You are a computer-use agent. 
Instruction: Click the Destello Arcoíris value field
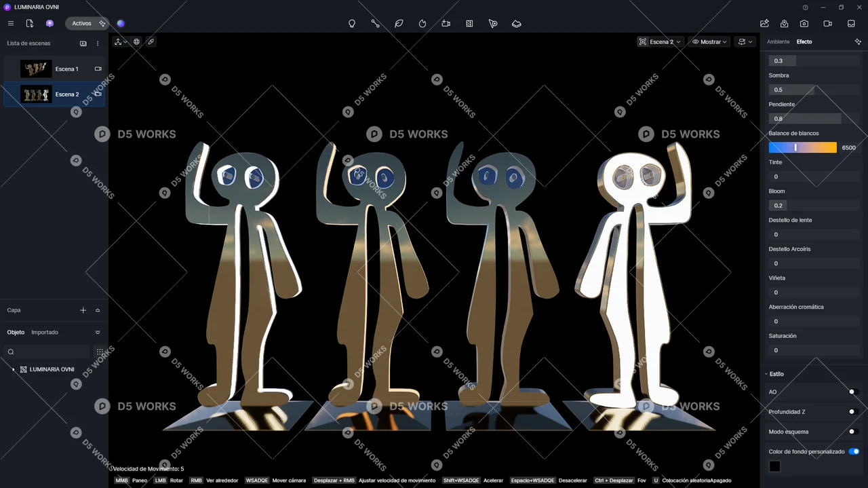pyautogui.click(x=814, y=263)
